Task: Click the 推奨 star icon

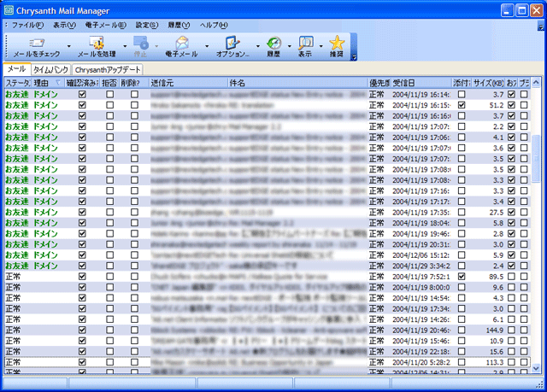Action: point(337,43)
